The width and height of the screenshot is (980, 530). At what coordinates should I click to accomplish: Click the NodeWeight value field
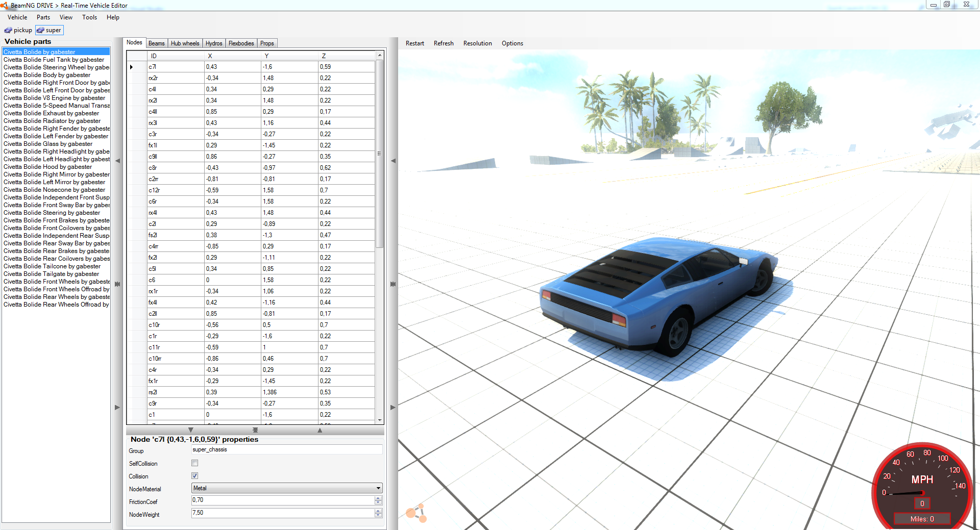coord(283,513)
